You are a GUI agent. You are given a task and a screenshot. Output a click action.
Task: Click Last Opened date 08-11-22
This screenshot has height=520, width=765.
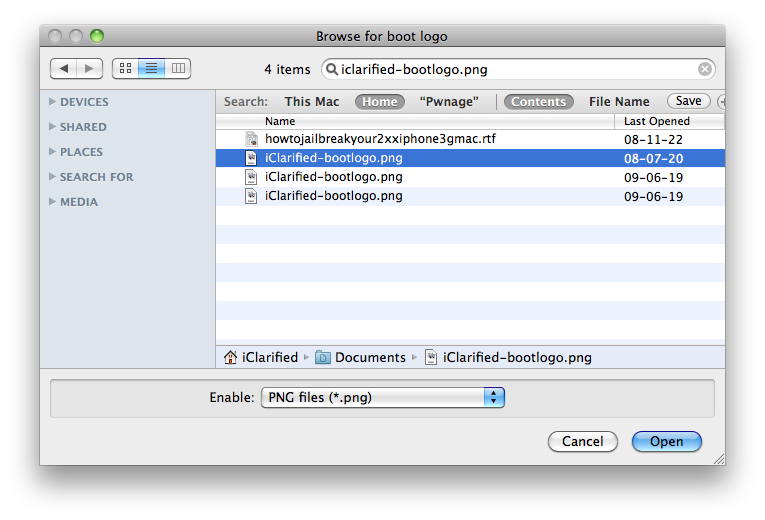653,140
